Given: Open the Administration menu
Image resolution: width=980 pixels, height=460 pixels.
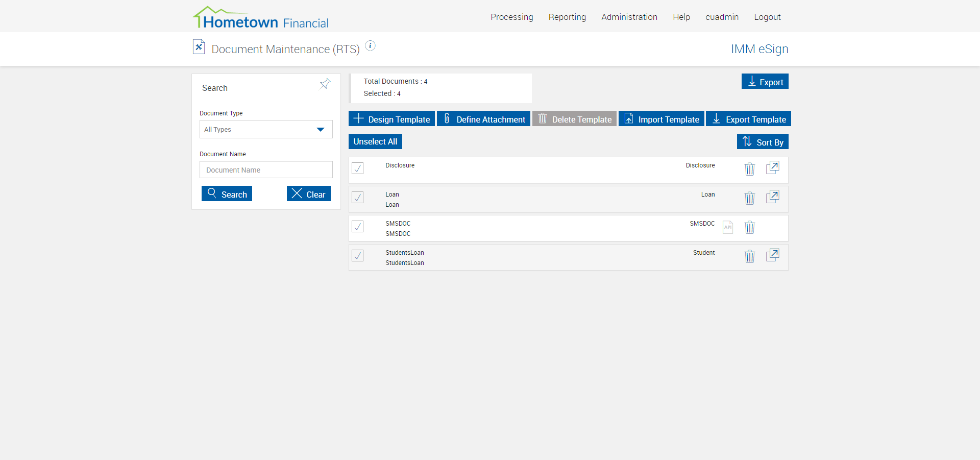Looking at the screenshot, I should (x=629, y=17).
